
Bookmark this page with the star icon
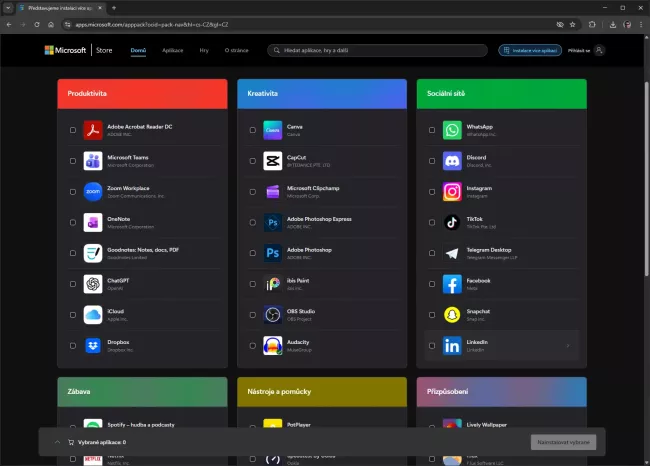pos(572,24)
